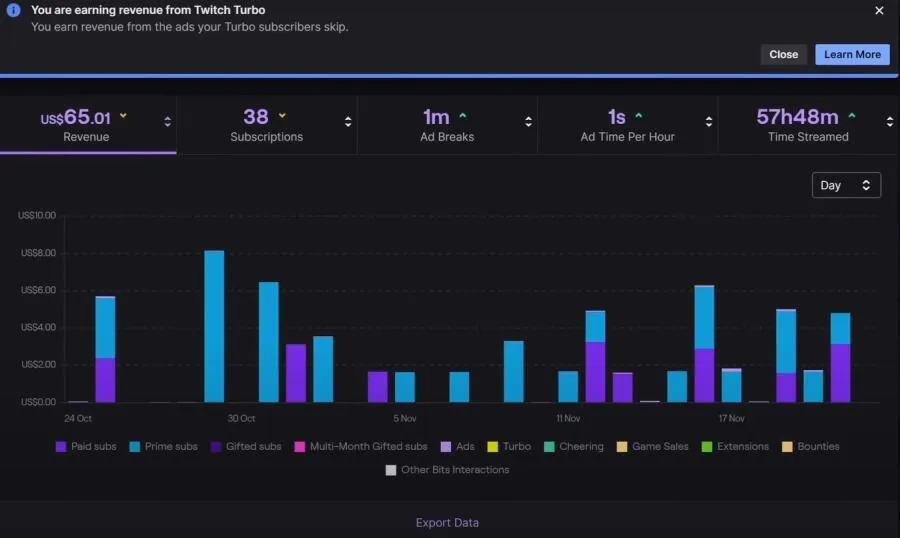The image size is (900, 538).
Task: Click the 5 Nov axis label
Action: tap(405, 419)
